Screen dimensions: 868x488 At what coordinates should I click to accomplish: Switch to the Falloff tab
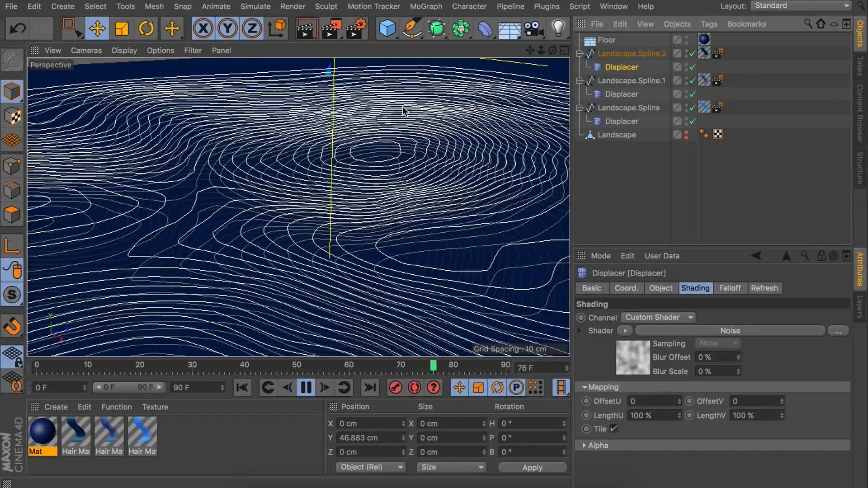pyautogui.click(x=730, y=288)
